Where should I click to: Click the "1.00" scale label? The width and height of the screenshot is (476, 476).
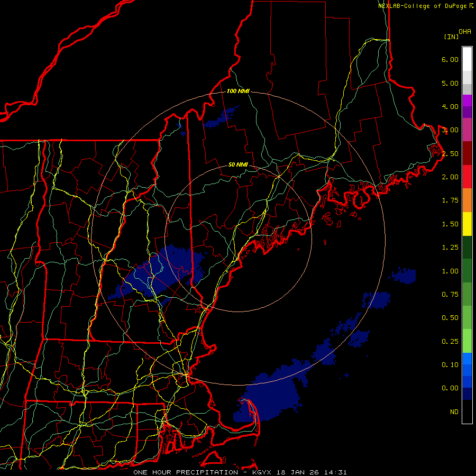click(x=450, y=271)
